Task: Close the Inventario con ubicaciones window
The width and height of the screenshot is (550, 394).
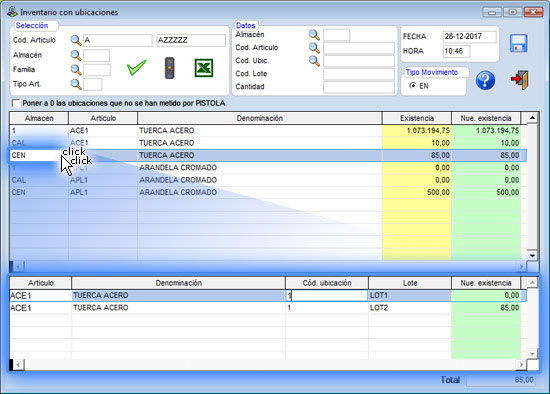Action: pyautogui.click(x=533, y=12)
